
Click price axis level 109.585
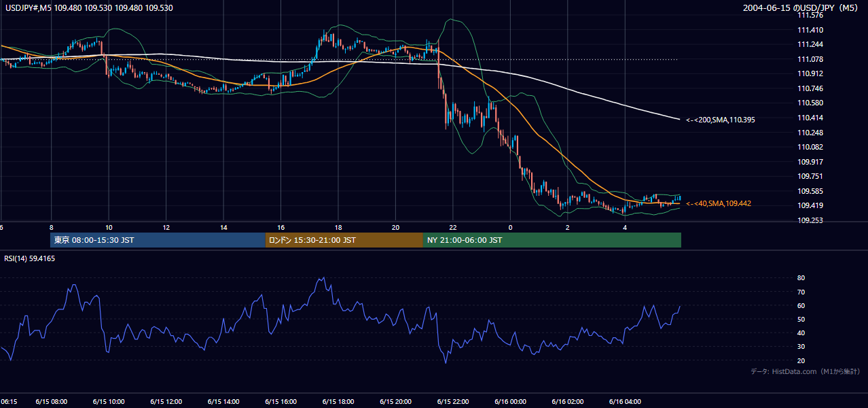click(810, 191)
